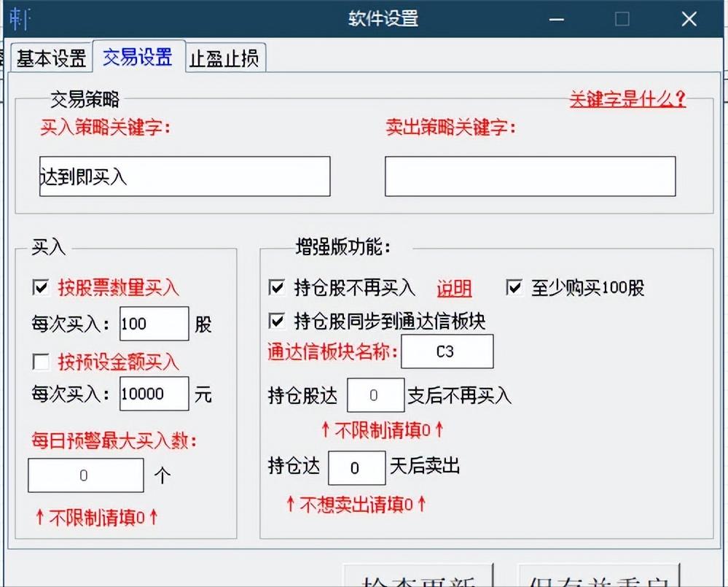728x587 pixels.
Task: Click the shares-per-buy field showing 100
Action: (x=154, y=324)
